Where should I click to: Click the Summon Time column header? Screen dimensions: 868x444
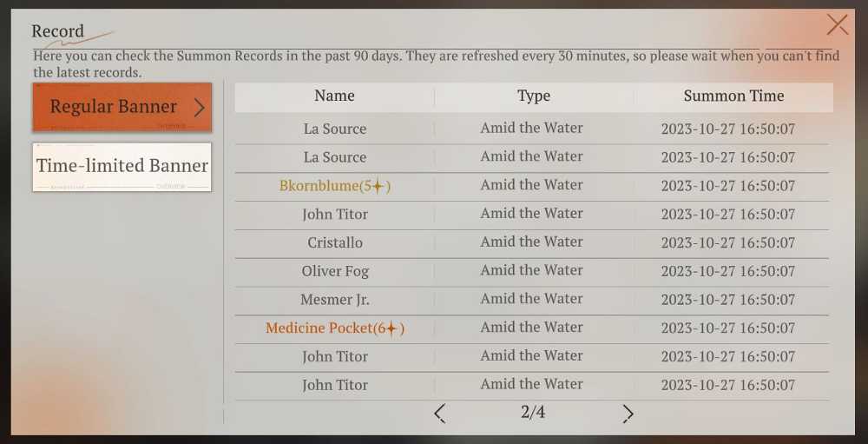coord(733,96)
